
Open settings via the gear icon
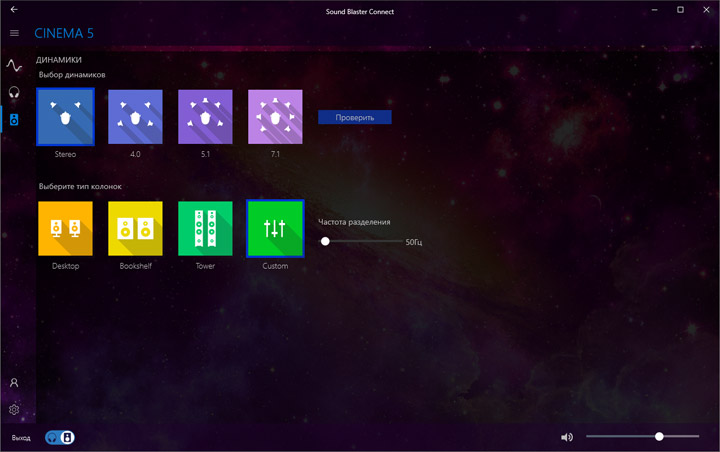(x=14, y=409)
